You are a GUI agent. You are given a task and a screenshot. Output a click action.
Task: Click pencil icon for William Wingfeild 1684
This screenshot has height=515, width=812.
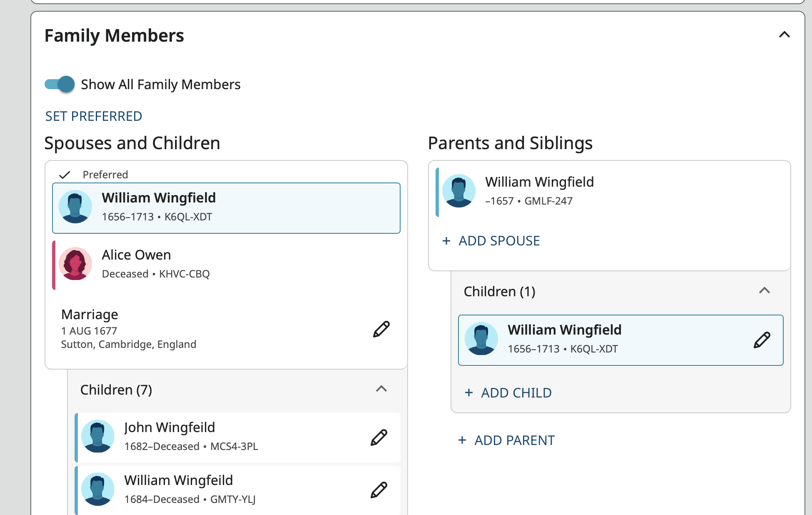coord(379,490)
